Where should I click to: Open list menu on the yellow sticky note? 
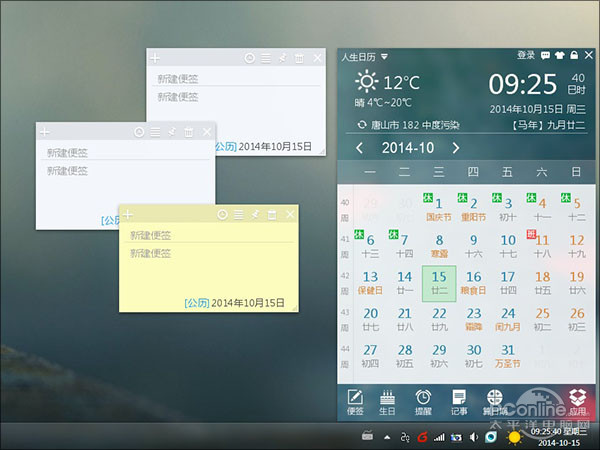tap(239, 215)
